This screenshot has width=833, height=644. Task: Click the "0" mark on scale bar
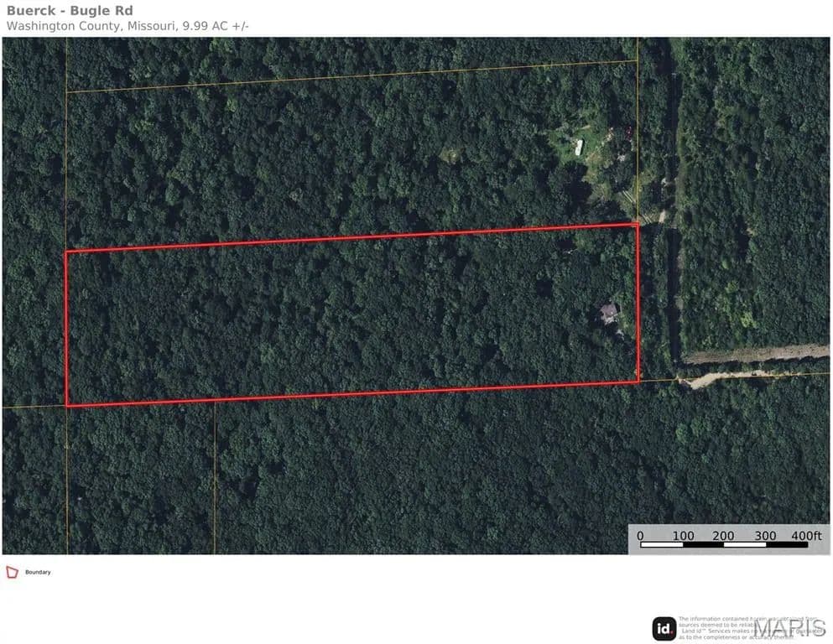pos(640,536)
